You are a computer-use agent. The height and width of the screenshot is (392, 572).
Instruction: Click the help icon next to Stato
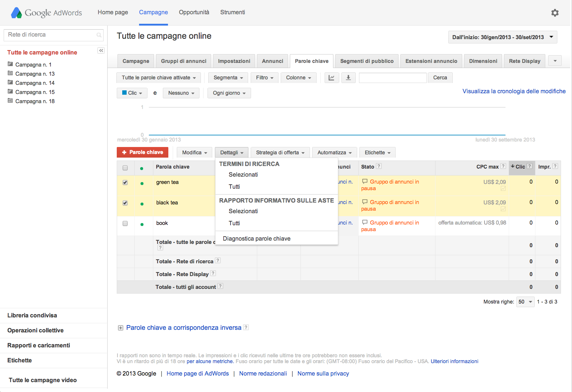pyautogui.click(x=379, y=166)
